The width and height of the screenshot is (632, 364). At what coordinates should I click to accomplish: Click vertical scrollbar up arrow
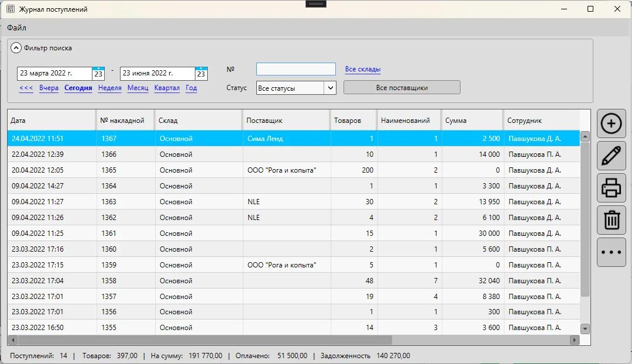point(585,136)
